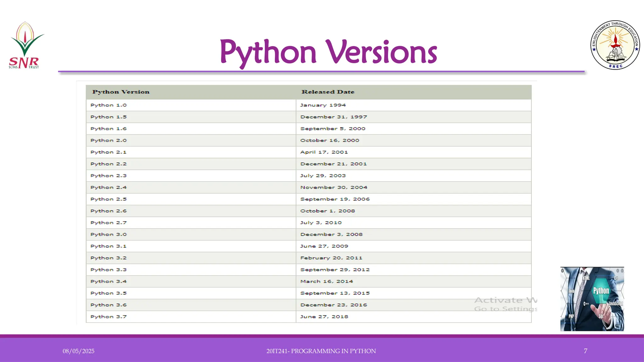
Task: Click the June 27, 2009 cell
Action: coord(414,246)
